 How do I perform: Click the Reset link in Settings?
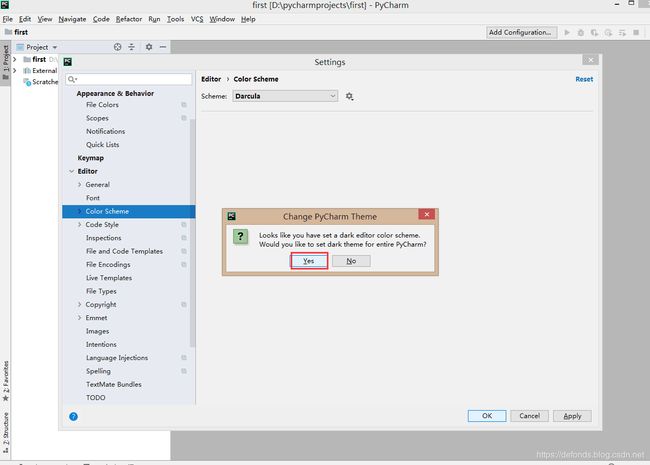pyautogui.click(x=584, y=79)
